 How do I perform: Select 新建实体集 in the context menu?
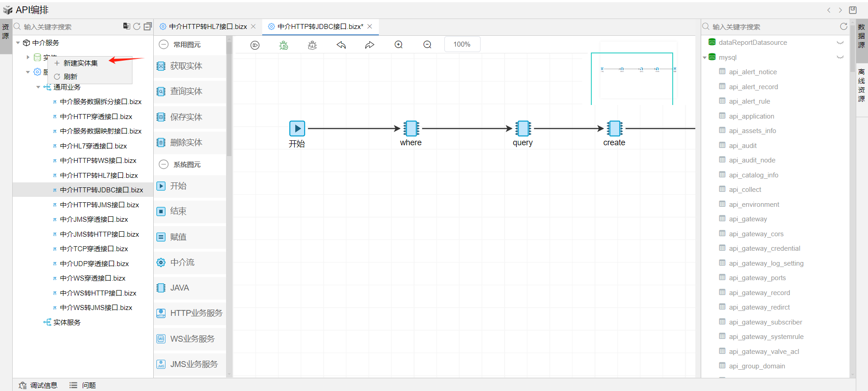point(80,63)
